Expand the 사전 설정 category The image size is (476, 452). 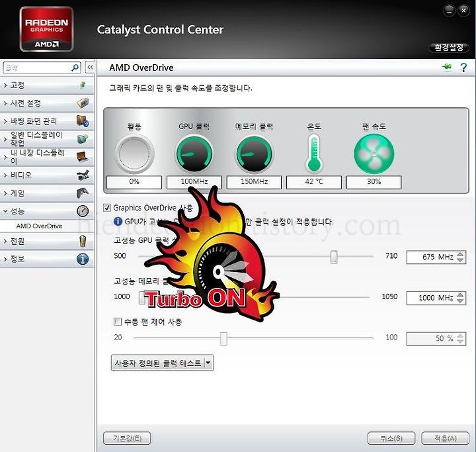point(5,104)
